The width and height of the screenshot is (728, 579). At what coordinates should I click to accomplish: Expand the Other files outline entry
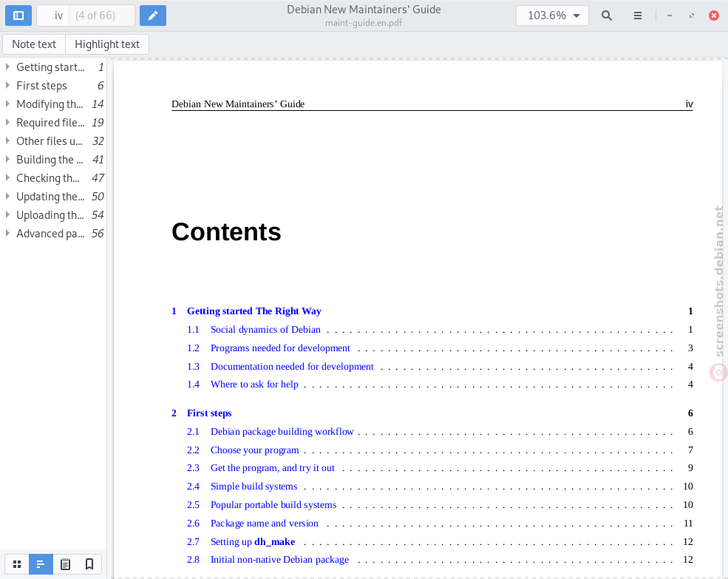click(7, 140)
